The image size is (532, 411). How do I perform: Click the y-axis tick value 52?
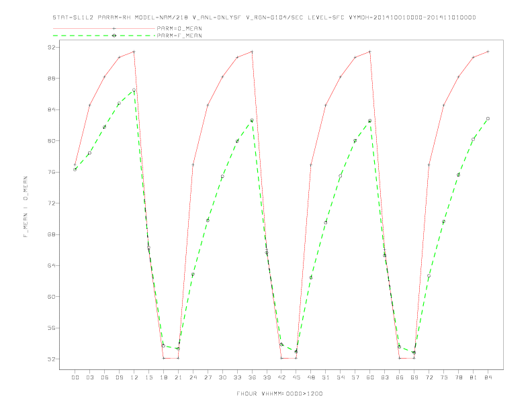(x=51, y=359)
